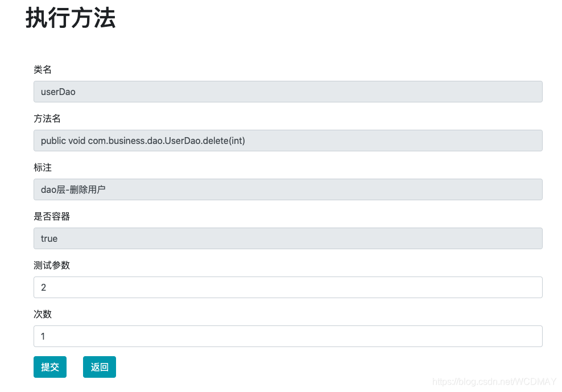Screen dimensions: 562x392
Task: Focus the 测试参数 input containing 2
Action: click(288, 287)
